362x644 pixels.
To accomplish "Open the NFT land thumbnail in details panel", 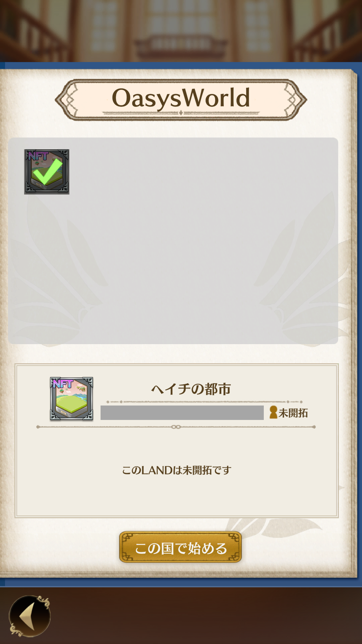I will pyautogui.click(x=71, y=398).
